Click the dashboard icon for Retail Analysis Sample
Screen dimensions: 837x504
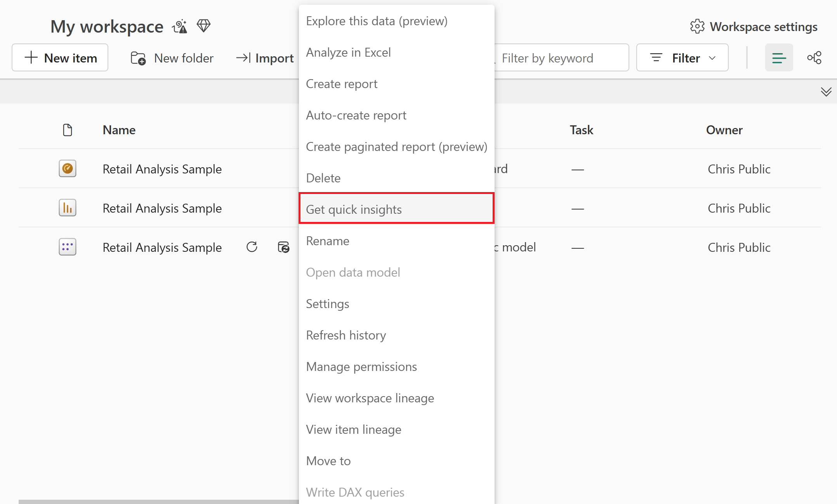(x=67, y=169)
